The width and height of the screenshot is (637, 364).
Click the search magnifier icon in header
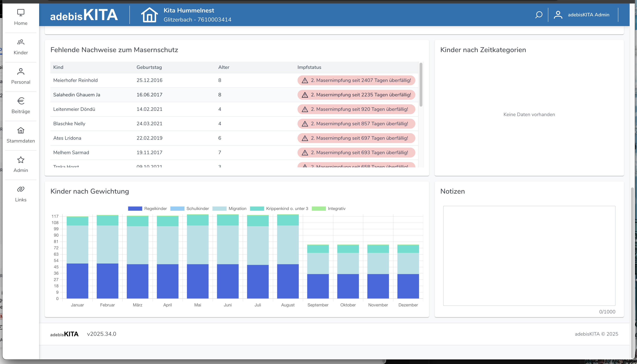click(539, 15)
